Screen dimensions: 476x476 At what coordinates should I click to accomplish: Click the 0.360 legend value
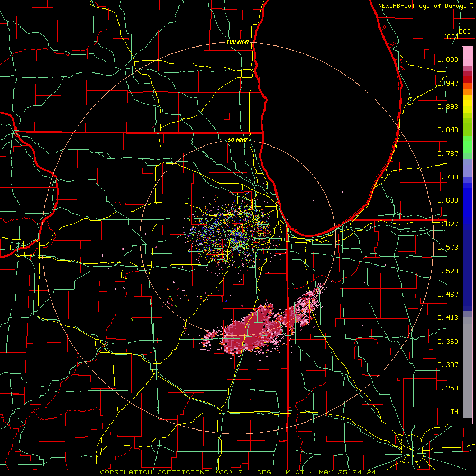[448, 342]
